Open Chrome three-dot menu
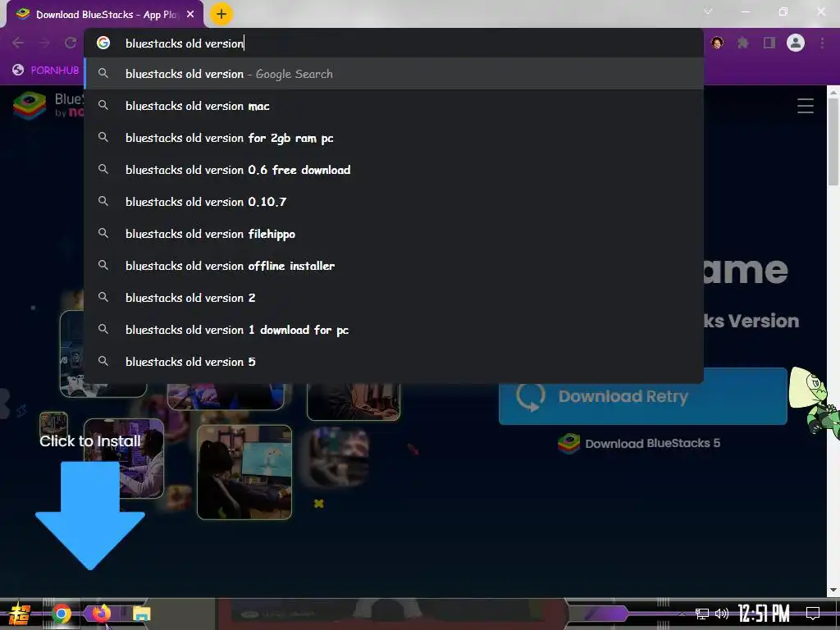Image resolution: width=840 pixels, height=630 pixels. [x=822, y=43]
